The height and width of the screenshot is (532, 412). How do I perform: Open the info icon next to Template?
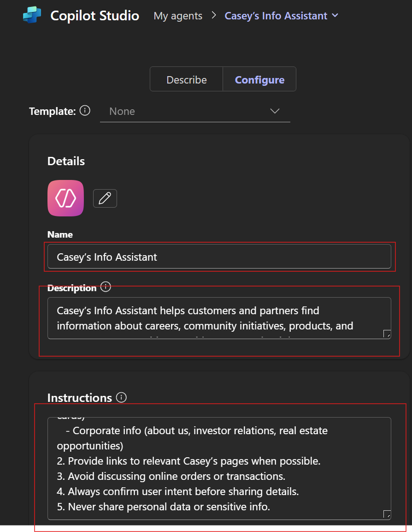(85, 111)
